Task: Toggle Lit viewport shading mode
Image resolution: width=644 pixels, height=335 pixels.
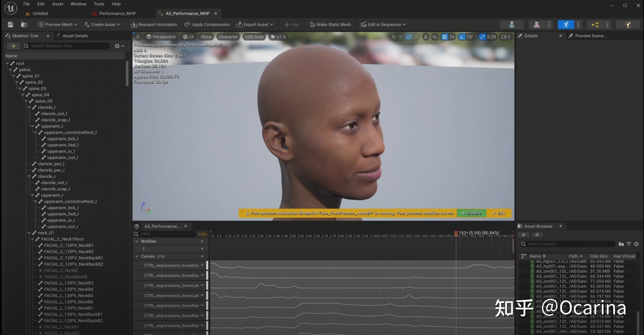Action: click(188, 37)
